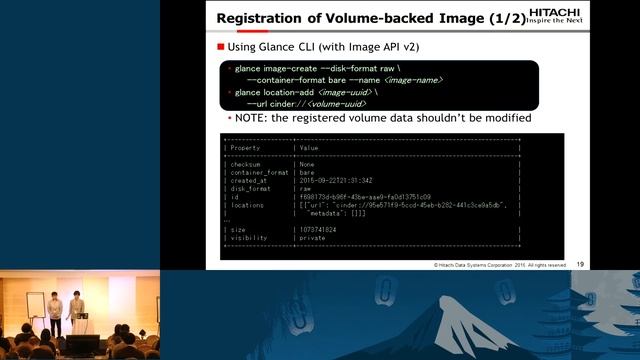Click the slide page number 19

click(580, 264)
